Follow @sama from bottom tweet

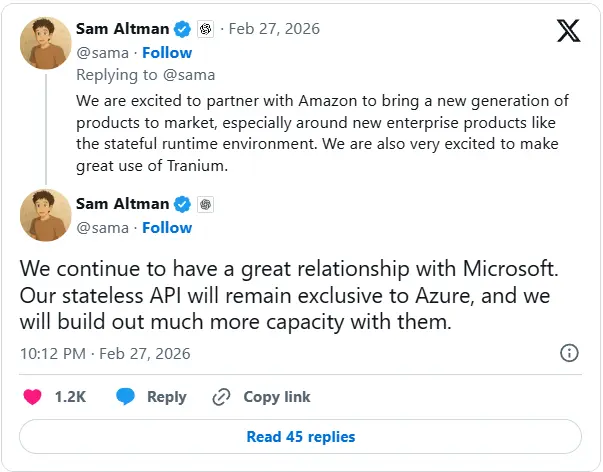coord(167,227)
